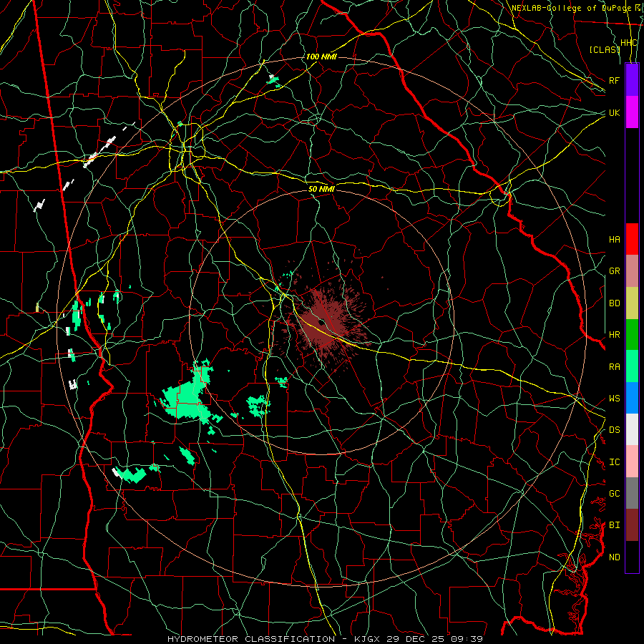Click the HR legend label text

614,335
